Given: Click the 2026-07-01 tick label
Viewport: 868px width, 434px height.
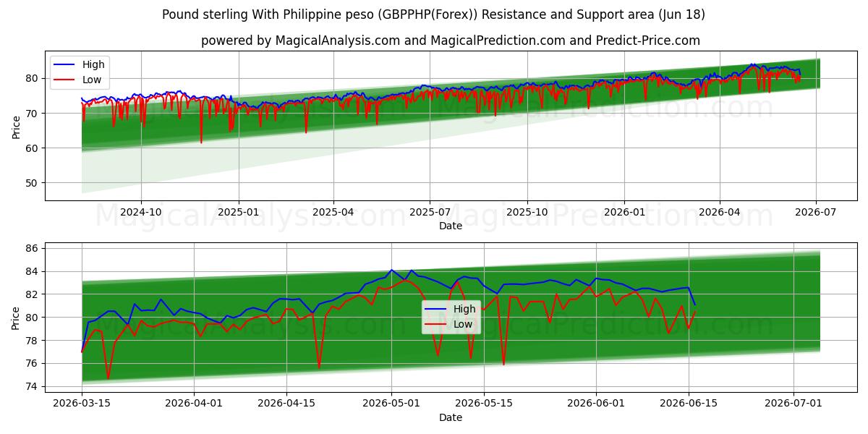Looking at the screenshot, I should [793, 404].
